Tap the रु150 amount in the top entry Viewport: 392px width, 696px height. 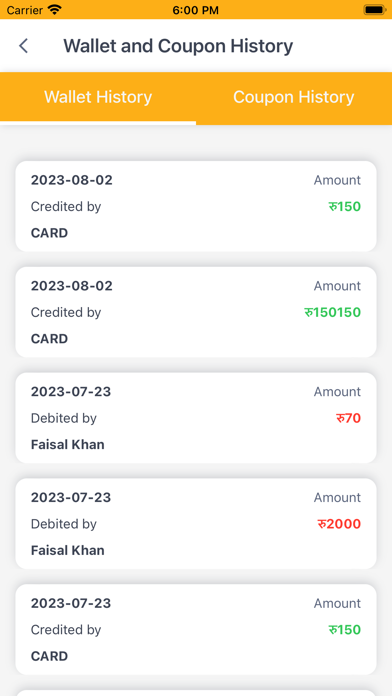(x=345, y=207)
